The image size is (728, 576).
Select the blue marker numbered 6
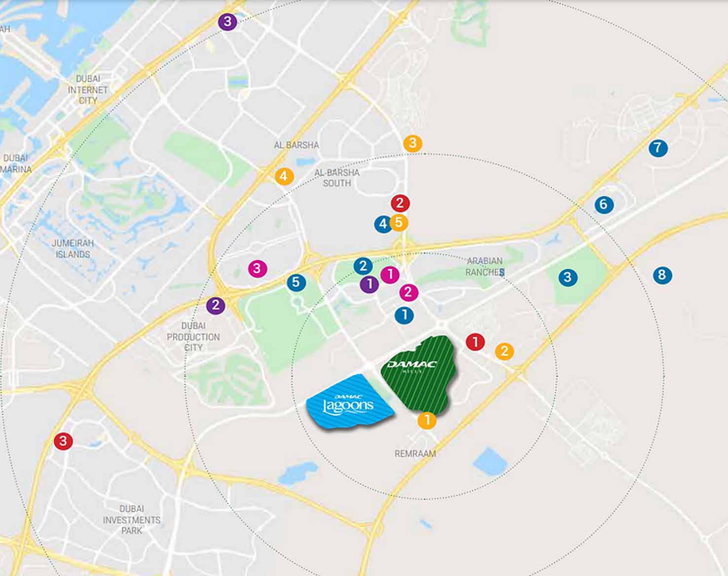(x=604, y=205)
